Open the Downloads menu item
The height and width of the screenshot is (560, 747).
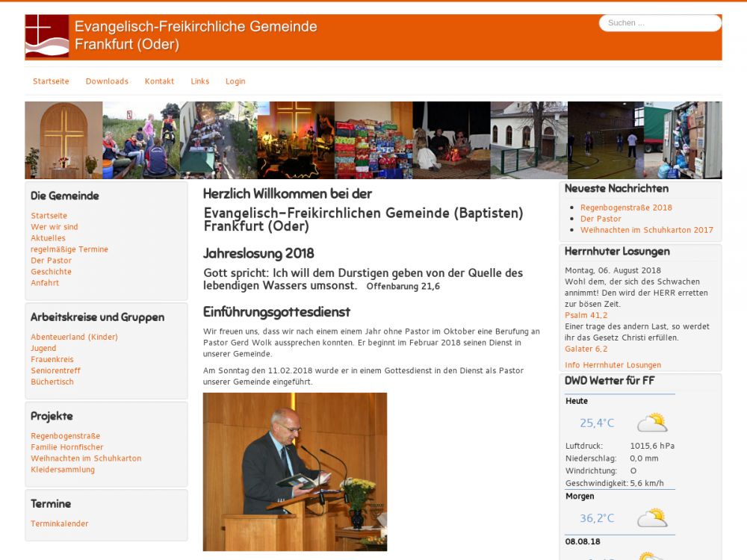(107, 81)
